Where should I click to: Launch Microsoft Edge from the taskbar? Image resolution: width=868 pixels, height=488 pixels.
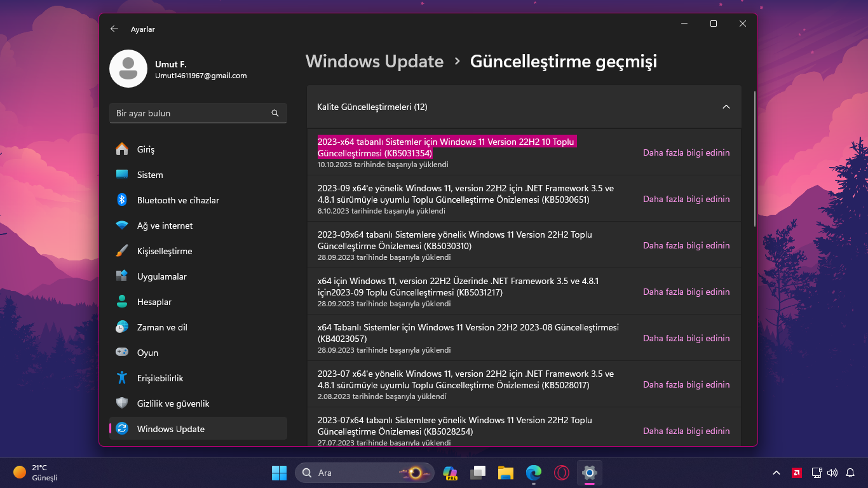pos(534,473)
